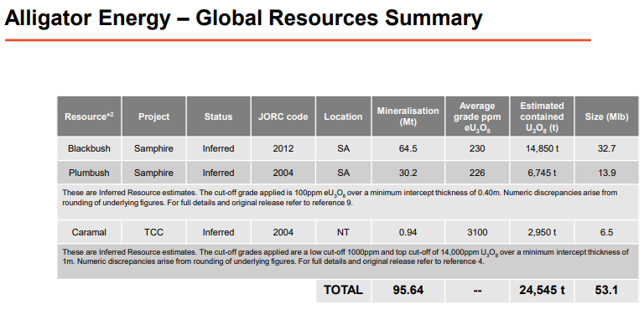Select the TOTAL label cell
644x310 pixels.
click(x=343, y=291)
